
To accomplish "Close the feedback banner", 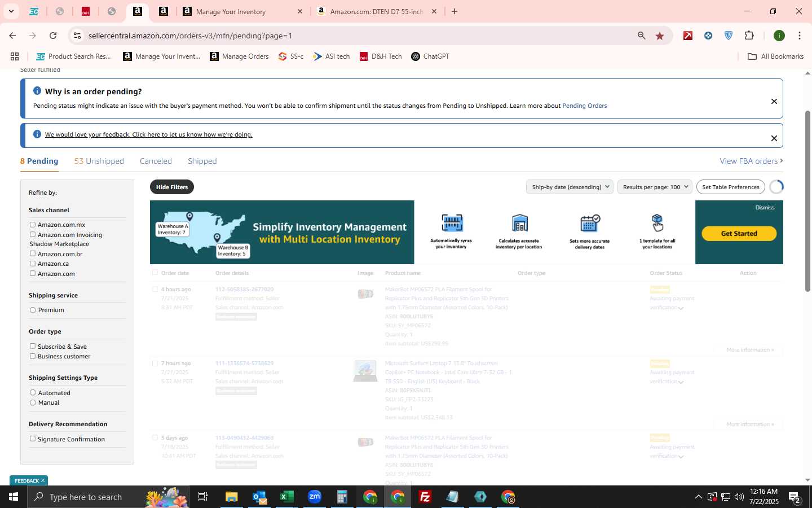I will click(774, 138).
